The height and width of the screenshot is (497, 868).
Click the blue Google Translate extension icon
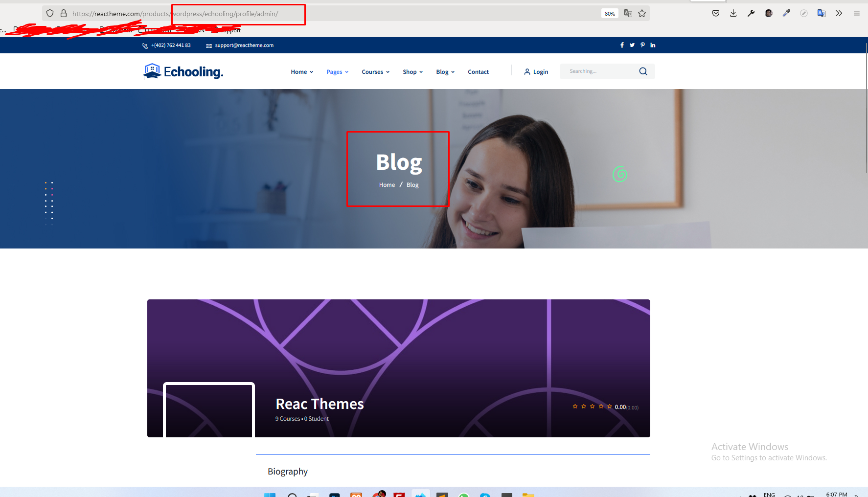click(x=822, y=13)
